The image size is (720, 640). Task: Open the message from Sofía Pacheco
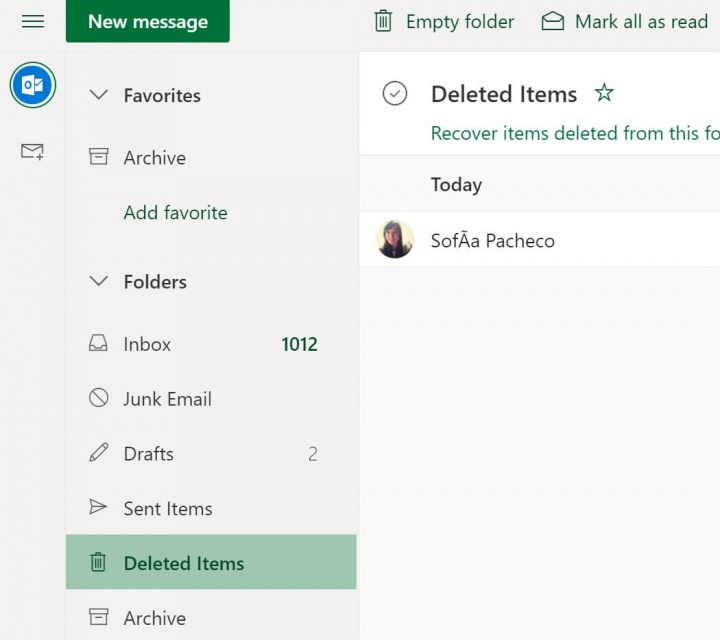point(540,239)
